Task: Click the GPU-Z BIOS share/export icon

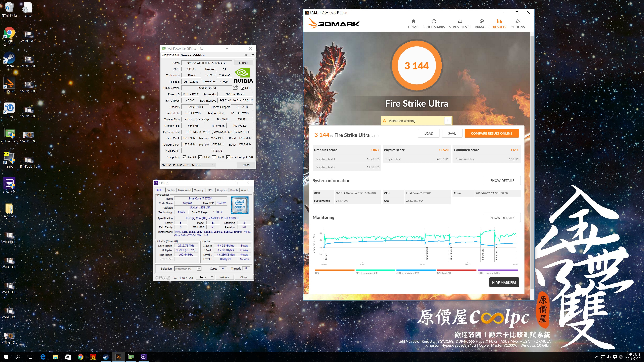Action: point(235,88)
